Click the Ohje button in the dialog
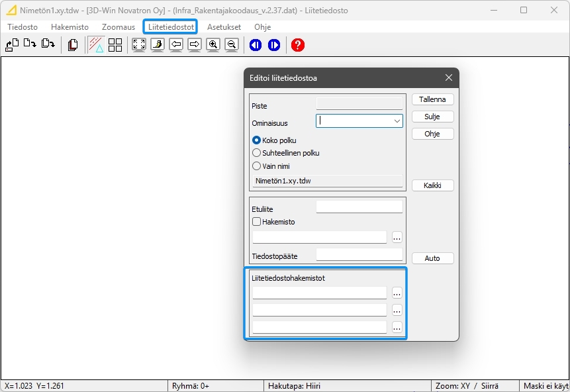Image resolution: width=570 pixels, height=392 pixels. 432,134
